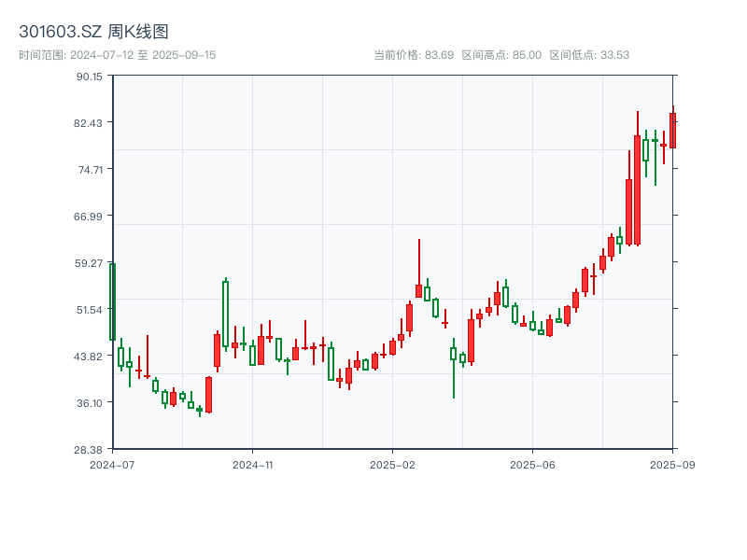Click the x-axis label 2025-02
The height and width of the screenshot is (560, 747).
pos(390,463)
